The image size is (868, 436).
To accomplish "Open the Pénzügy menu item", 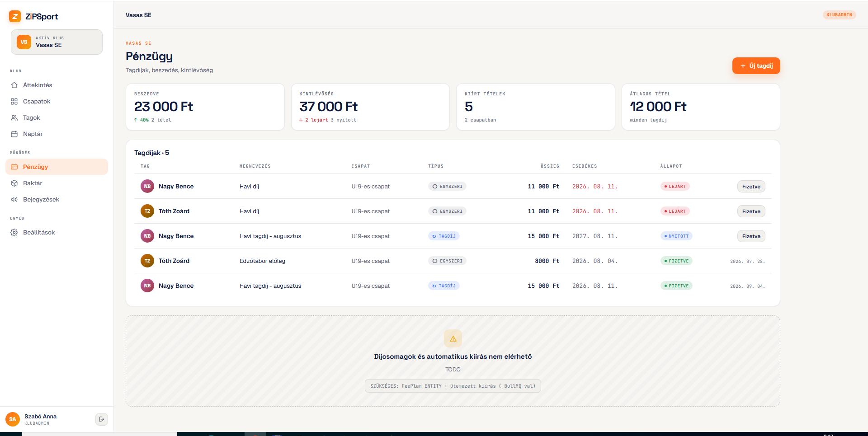I will click(x=57, y=167).
